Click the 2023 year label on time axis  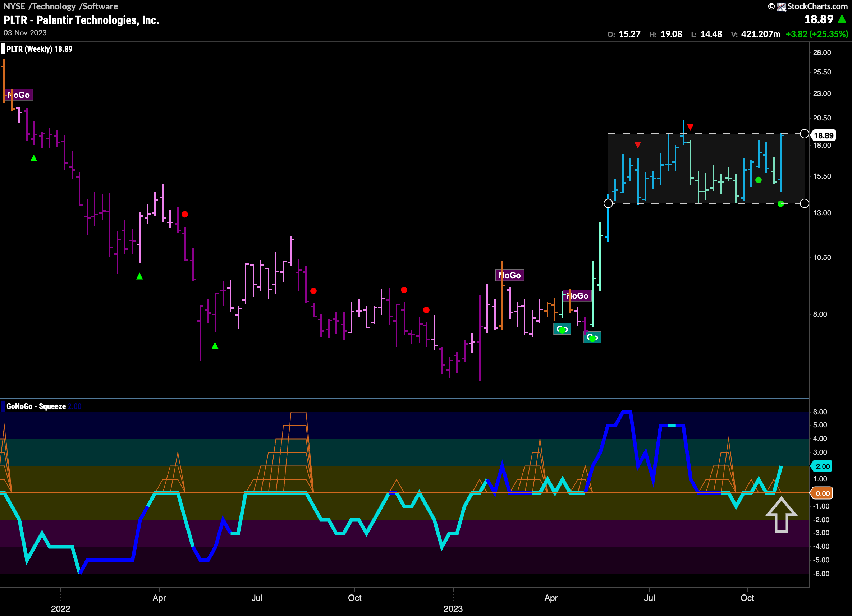453,608
